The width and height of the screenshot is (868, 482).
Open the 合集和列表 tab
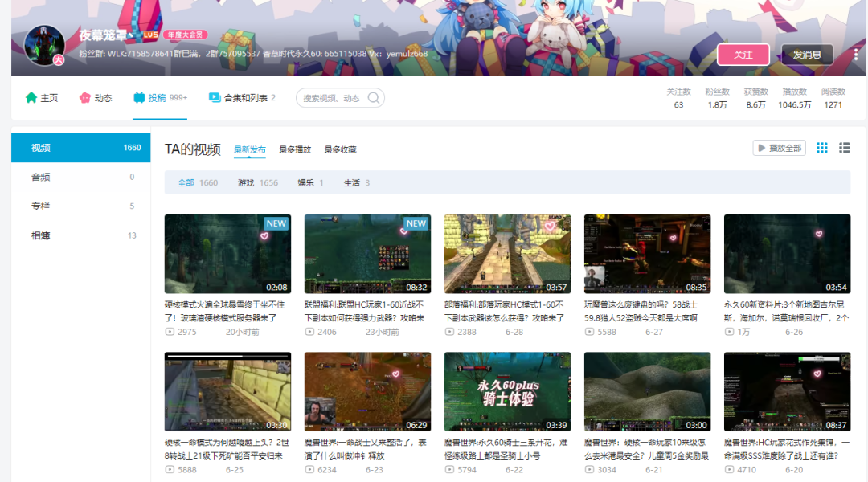tap(242, 98)
